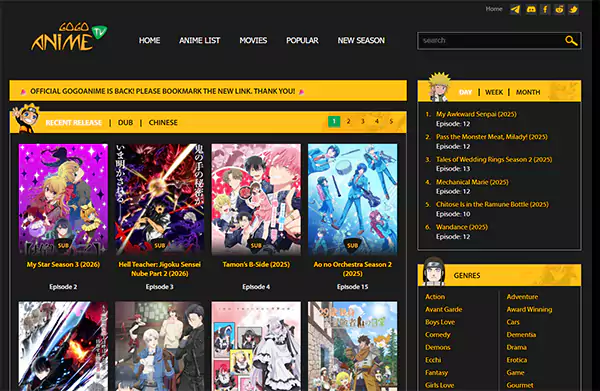Switch ranking to DAY tab
The height and width of the screenshot is (391, 600).
pyautogui.click(x=465, y=92)
